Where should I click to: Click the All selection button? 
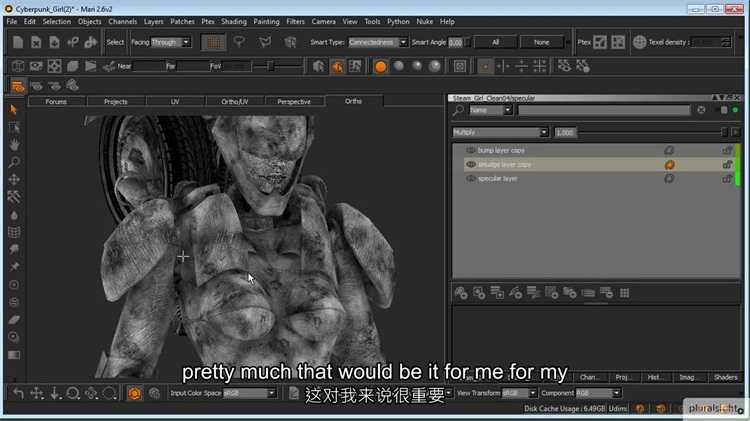(495, 42)
